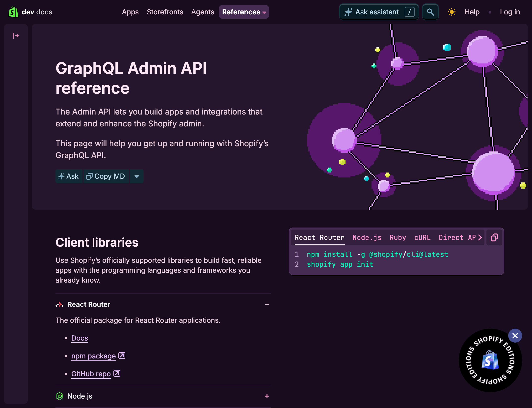Open the Agents menu item
532x408 pixels.
pyautogui.click(x=203, y=12)
